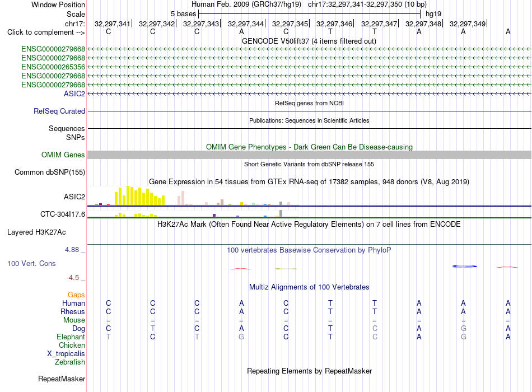Screen dimensions: 532x392
Task: Click the chr17: row label
Action: [75, 24]
